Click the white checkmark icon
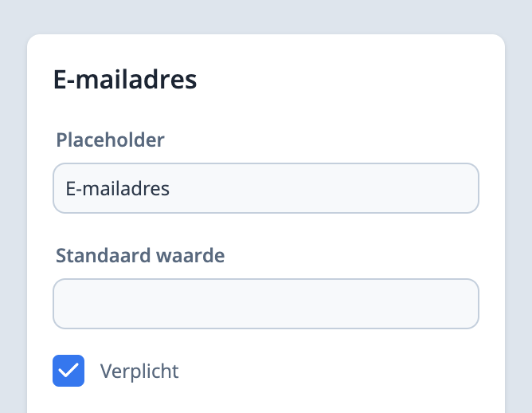The height and width of the screenshot is (413, 532). (68, 371)
